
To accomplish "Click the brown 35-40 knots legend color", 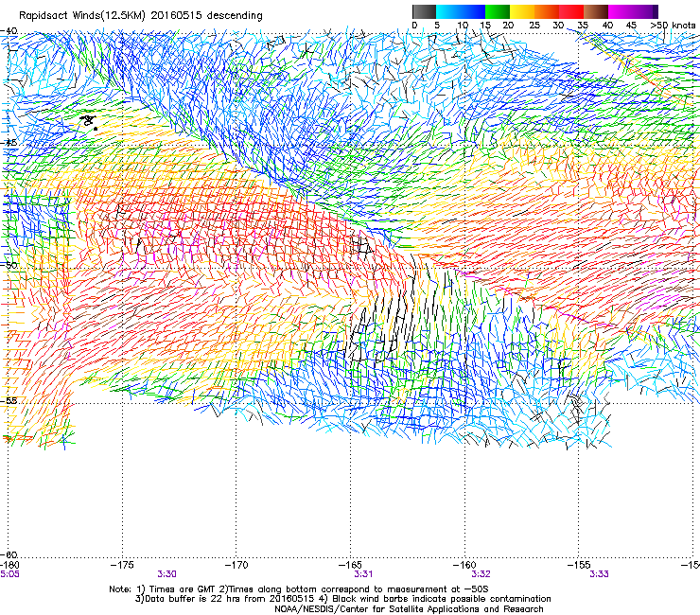I will coord(596,11).
